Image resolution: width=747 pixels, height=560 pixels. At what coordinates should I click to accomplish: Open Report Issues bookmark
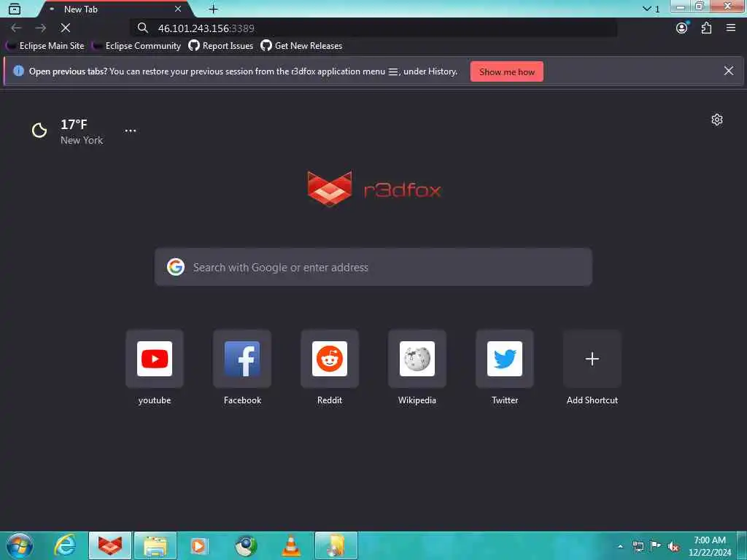221,46
